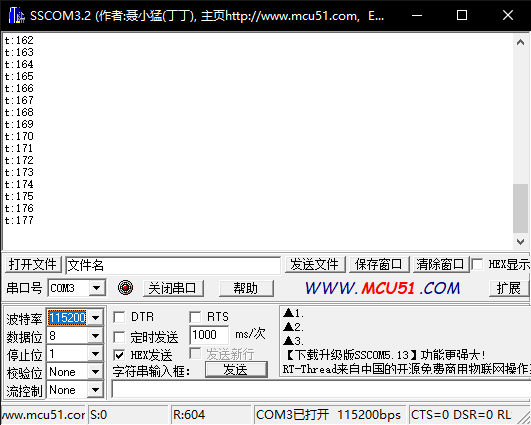531x425 pixels.
Task: Click the SSCOM app icon in title bar
Action: pos(16,15)
